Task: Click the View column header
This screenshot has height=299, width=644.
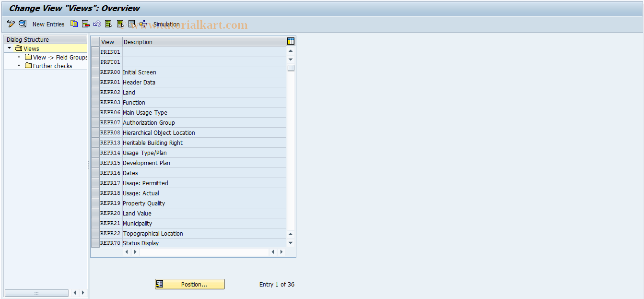Action: click(x=111, y=42)
